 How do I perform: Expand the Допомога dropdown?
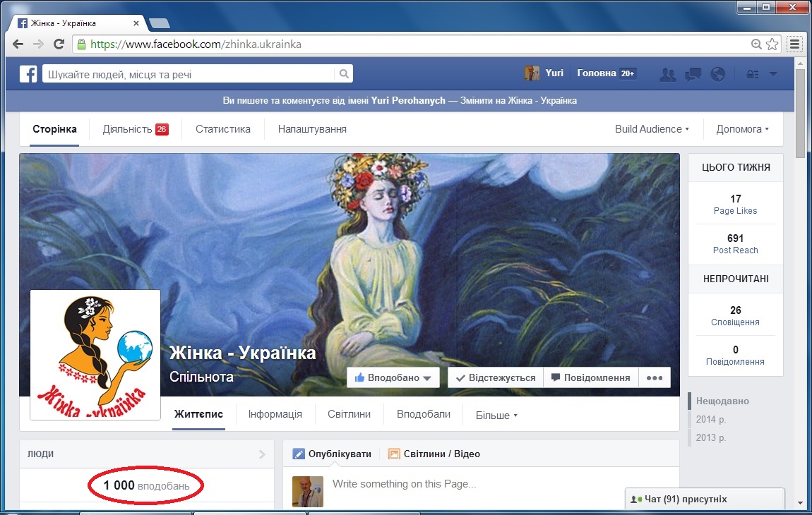click(x=742, y=129)
